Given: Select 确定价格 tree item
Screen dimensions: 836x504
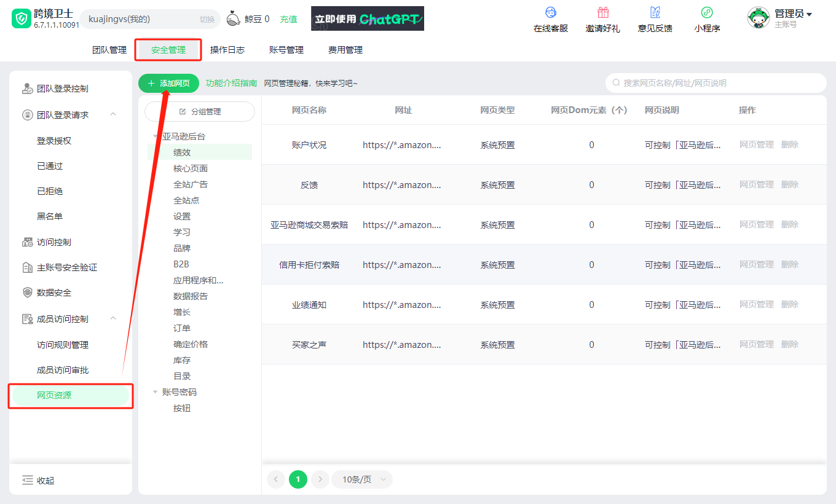Looking at the screenshot, I should (191, 344).
